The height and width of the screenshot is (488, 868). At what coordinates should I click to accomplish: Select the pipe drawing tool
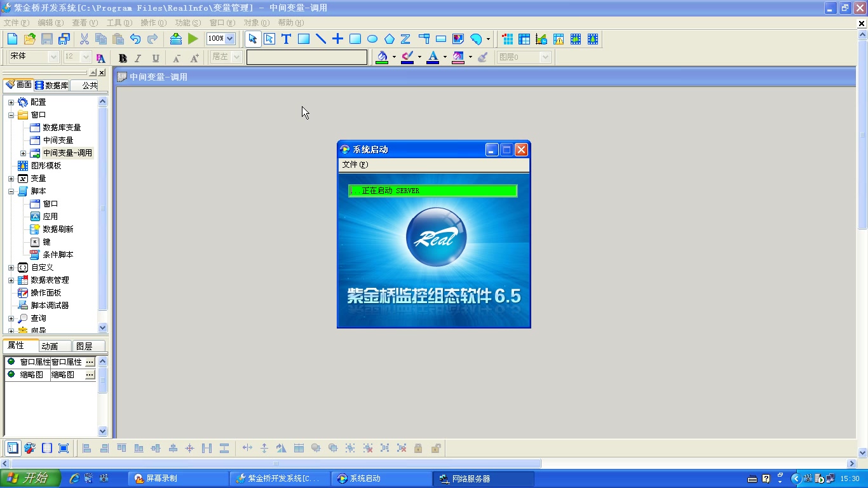(424, 39)
